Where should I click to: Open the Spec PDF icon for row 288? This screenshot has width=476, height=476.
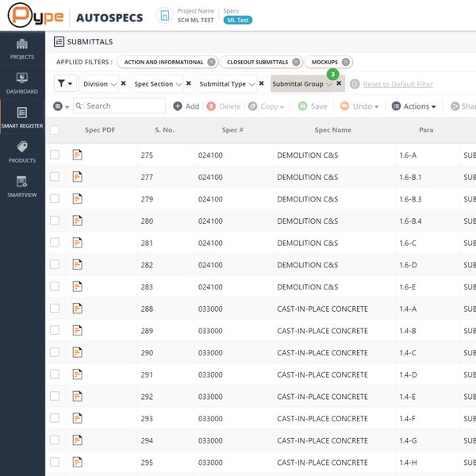78,309
